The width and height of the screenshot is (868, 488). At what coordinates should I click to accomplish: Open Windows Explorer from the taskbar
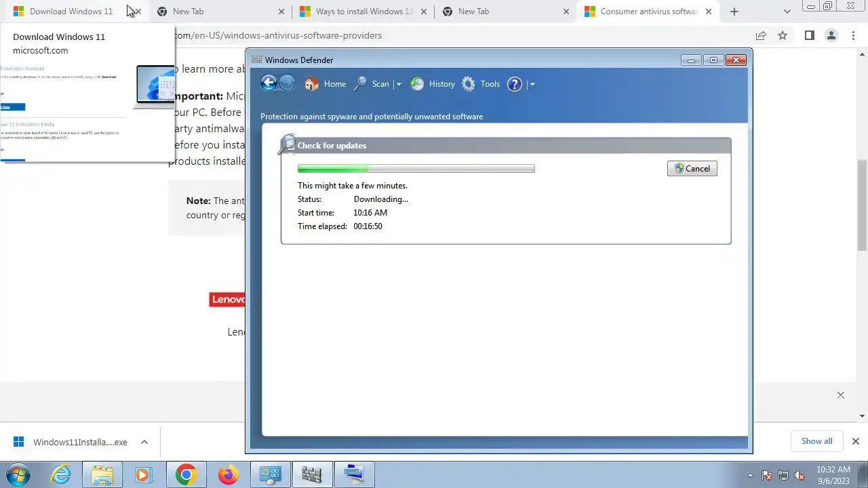click(102, 474)
